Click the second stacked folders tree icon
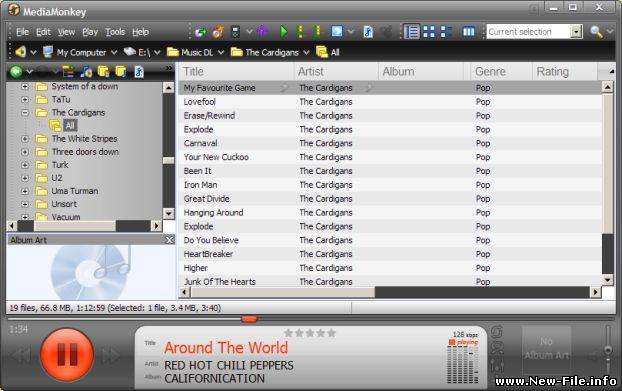 point(121,72)
